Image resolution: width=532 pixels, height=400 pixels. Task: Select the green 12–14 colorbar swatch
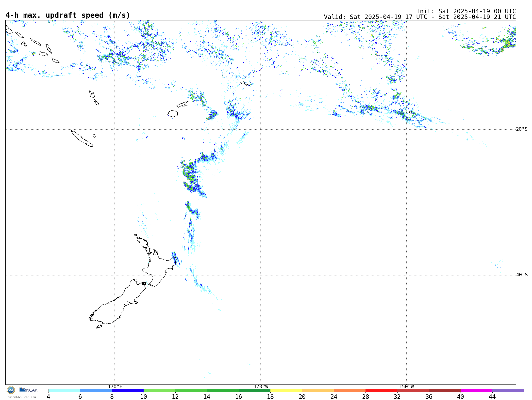pyautogui.click(x=191, y=391)
